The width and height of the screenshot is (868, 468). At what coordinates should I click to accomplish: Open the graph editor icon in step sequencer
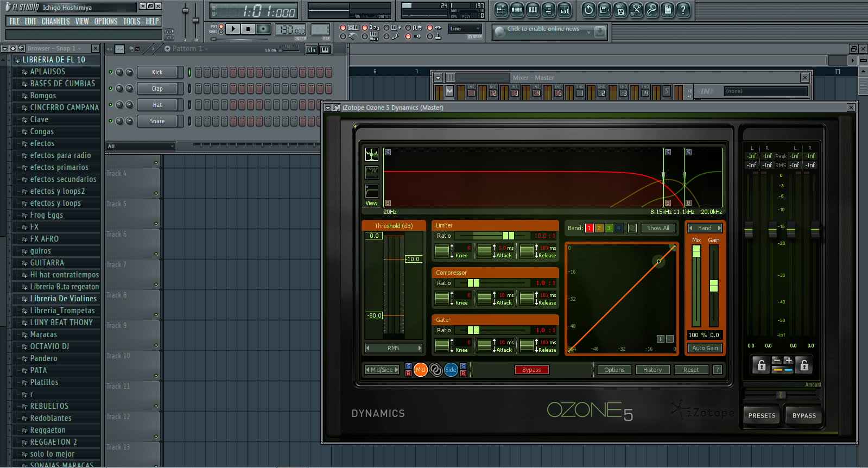312,49
